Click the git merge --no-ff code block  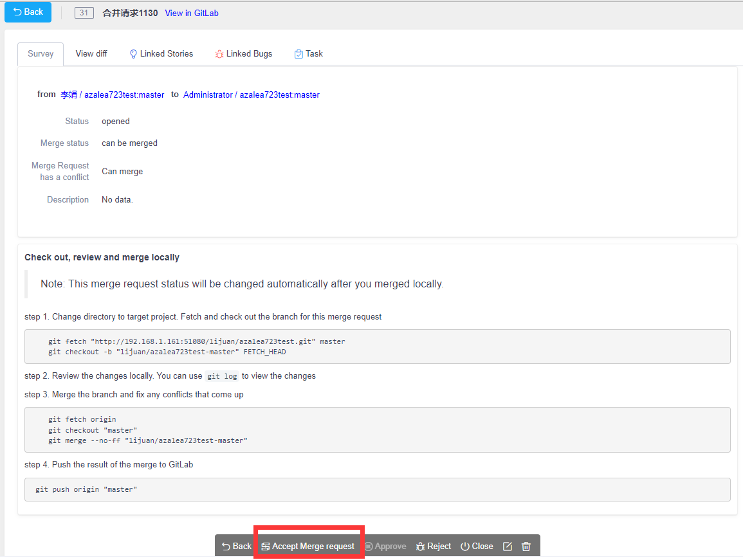[377, 429]
